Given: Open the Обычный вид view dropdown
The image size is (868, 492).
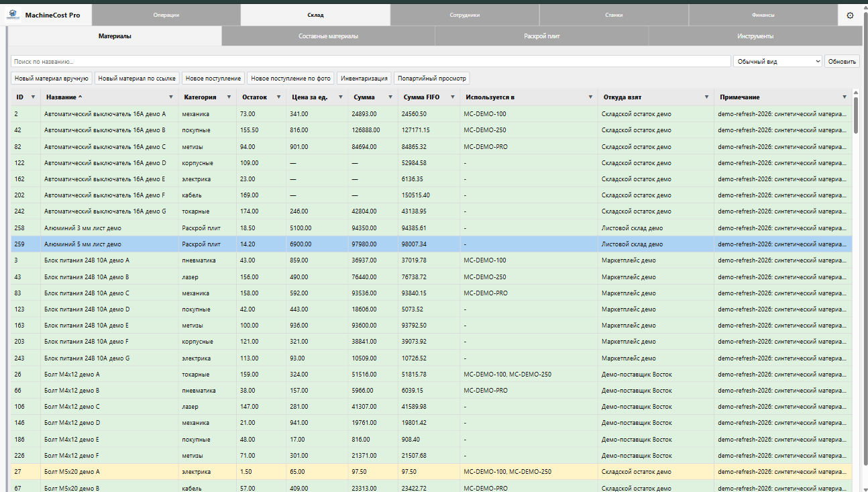Looking at the screenshot, I should pos(778,61).
